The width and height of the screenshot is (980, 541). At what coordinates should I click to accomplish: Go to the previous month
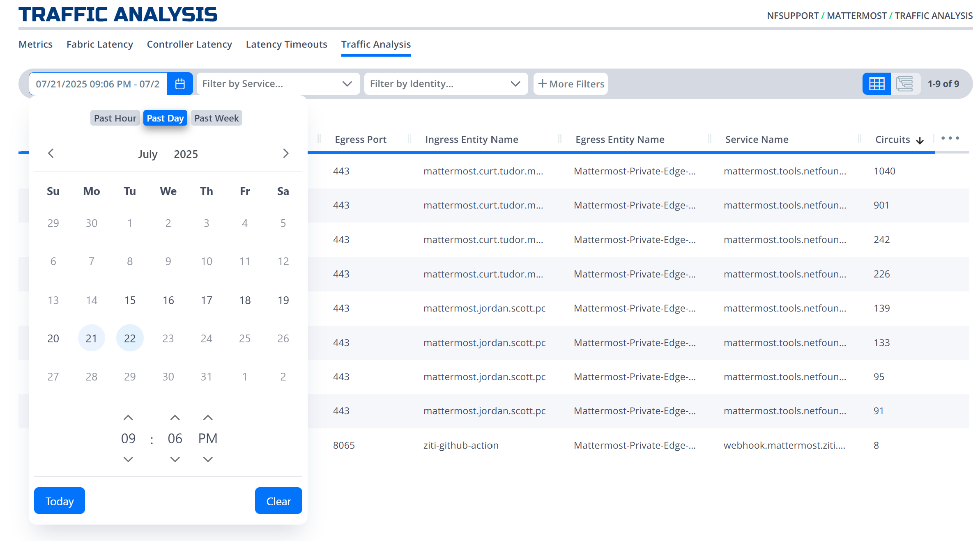click(x=51, y=154)
